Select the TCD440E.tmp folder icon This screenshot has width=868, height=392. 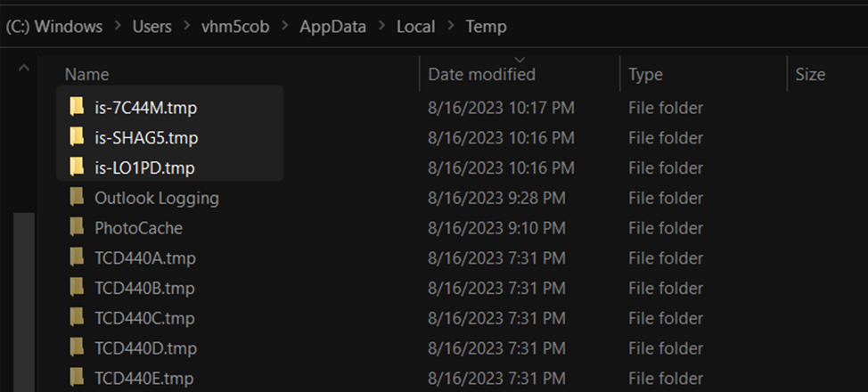(x=77, y=377)
